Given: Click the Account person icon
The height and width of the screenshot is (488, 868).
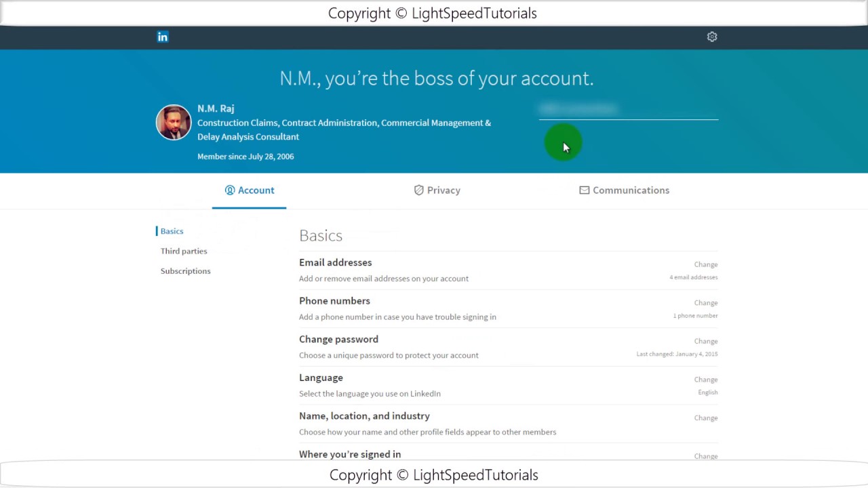Looking at the screenshot, I should [x=230, y=190].
